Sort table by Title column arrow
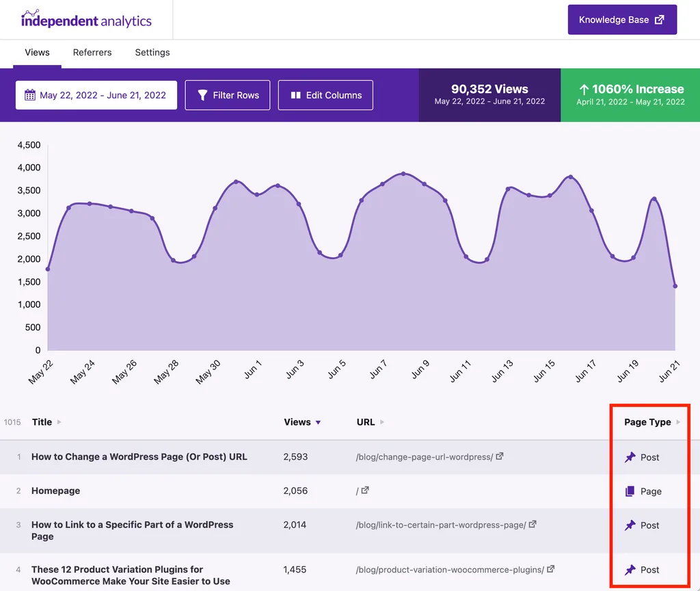Viewport: 700px width, 591px height. [x=59, y=422]
